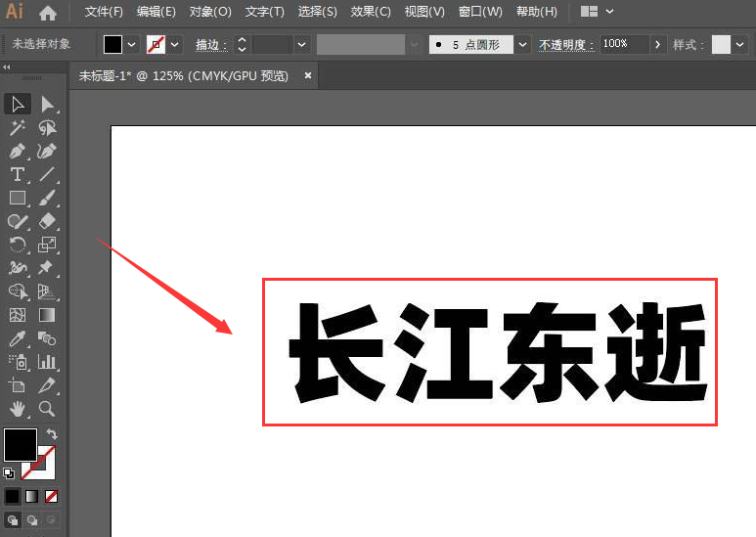Expand the workspace layout switcher
The height and width of the screenshot is (537, 756).
pos(598,12)
